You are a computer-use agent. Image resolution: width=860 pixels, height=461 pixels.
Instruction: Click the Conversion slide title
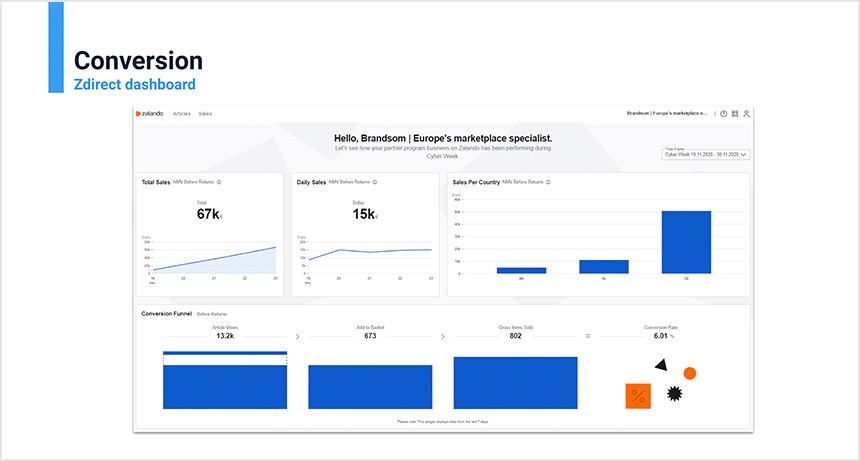click(138, 60)
